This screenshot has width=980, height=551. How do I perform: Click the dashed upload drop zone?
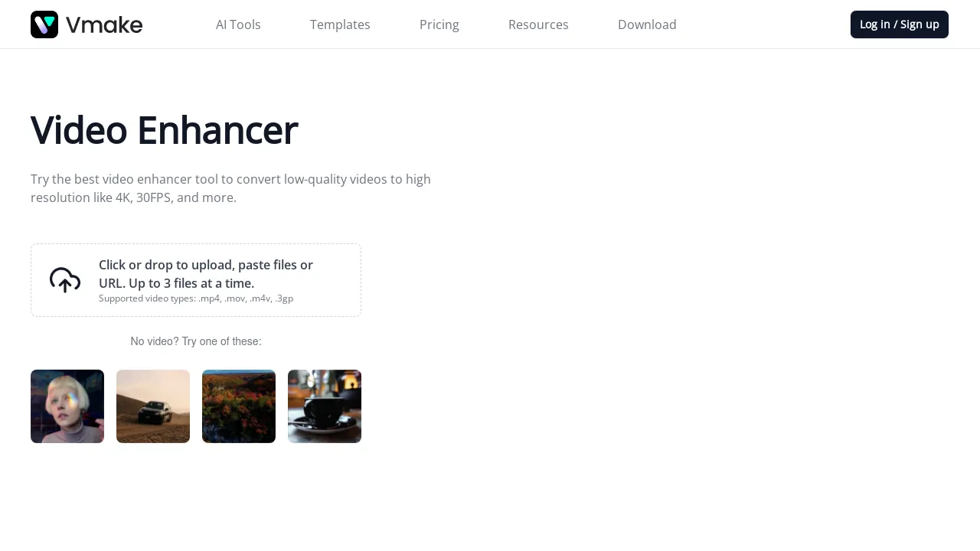[196, 279]
